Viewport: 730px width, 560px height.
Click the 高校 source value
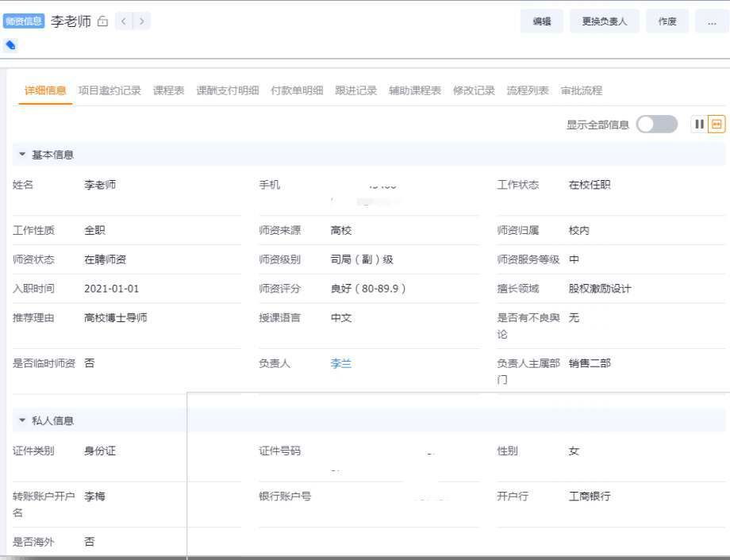[x=340, y=230]
